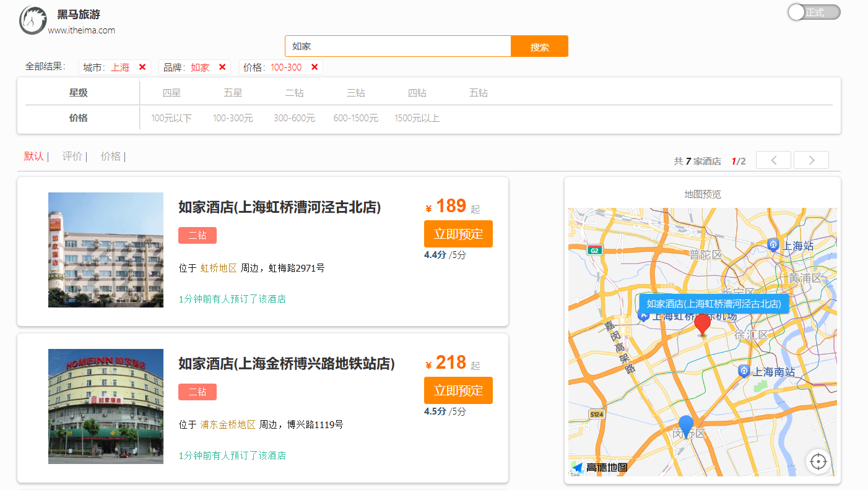This screenshot has height=490, width=868.
Task: Click the ¥218 price
Action: pyautogui.click(x=446, y=363)
